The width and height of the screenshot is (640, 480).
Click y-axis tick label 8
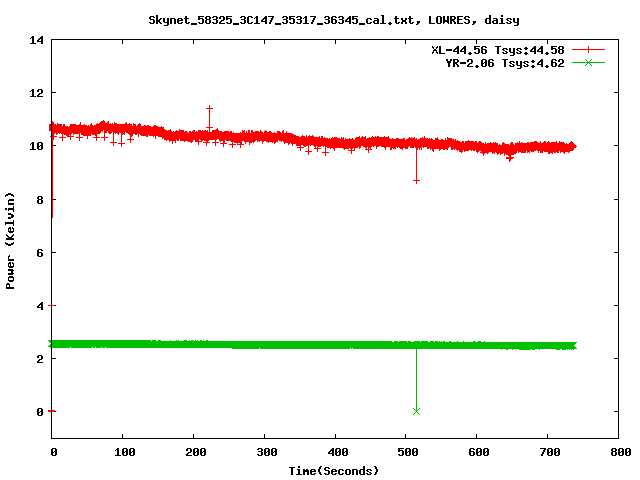40,200
